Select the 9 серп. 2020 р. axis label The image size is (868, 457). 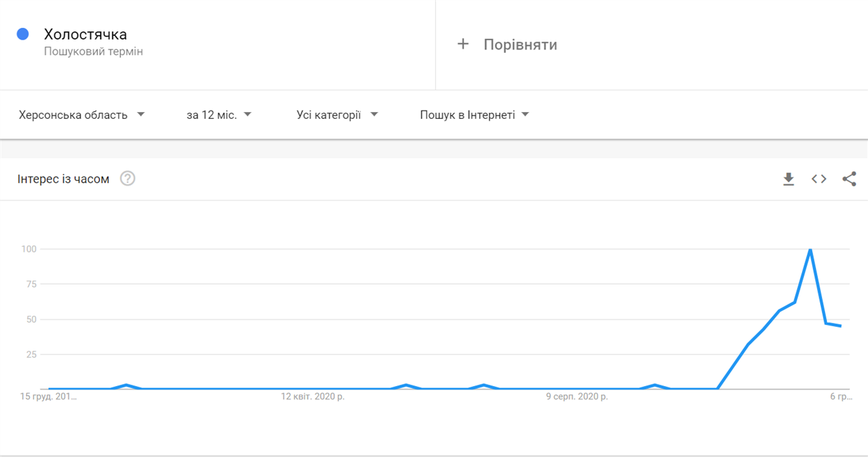[x=577, y=396]
